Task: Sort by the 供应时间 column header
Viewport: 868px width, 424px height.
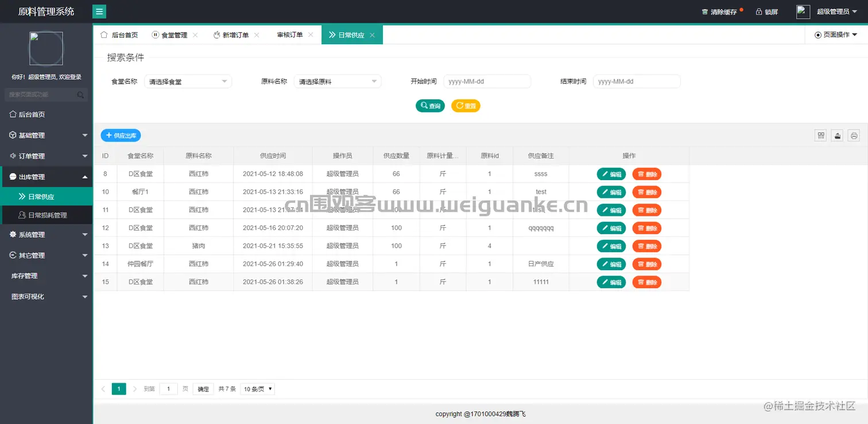Action: pos(273,156)
